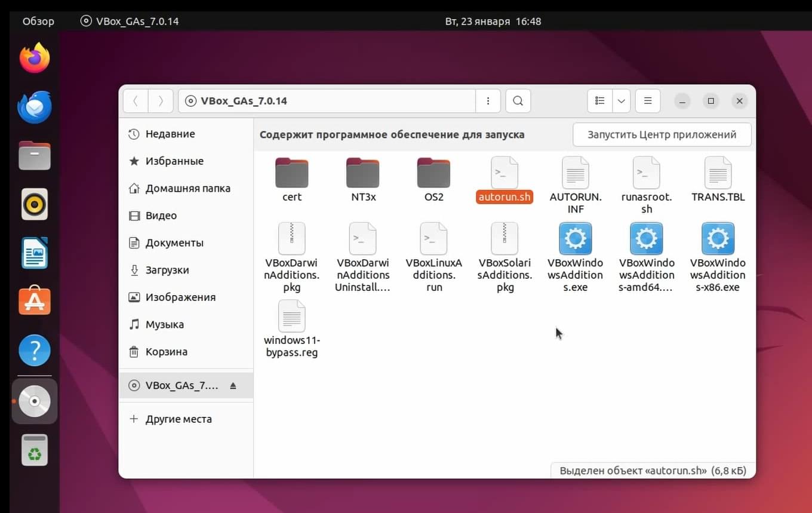812x513 pixels.
Task: Open Изображения folder in sidebar
Action: click(186, 297)
